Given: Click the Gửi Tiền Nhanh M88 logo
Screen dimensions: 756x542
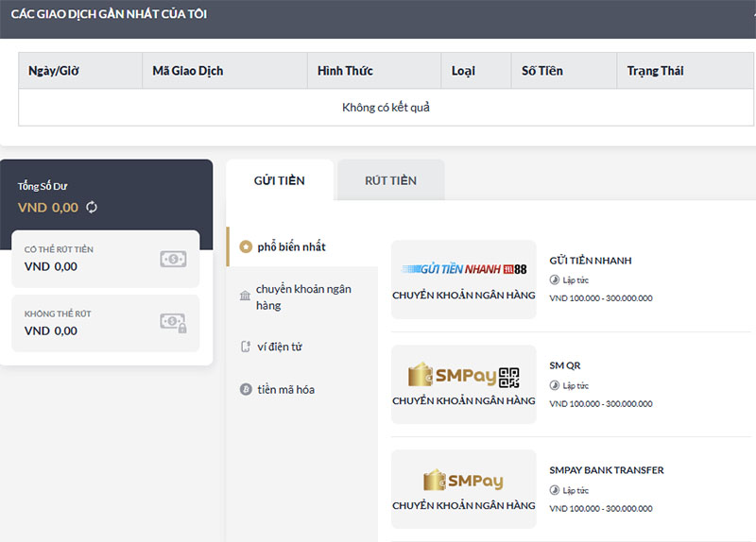Looking at the screenshot, I should tap(463, 269).
